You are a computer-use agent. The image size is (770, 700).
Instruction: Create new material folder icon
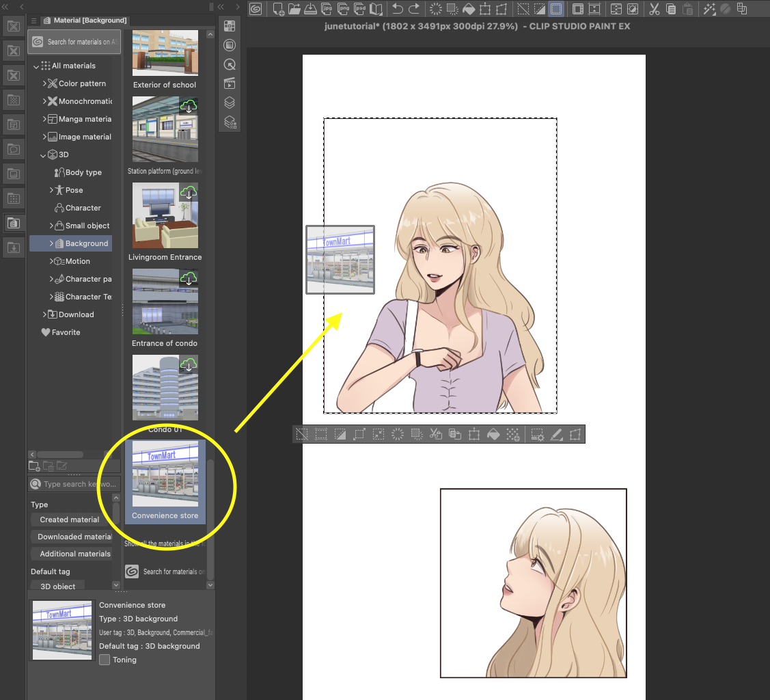pos(34,466)
